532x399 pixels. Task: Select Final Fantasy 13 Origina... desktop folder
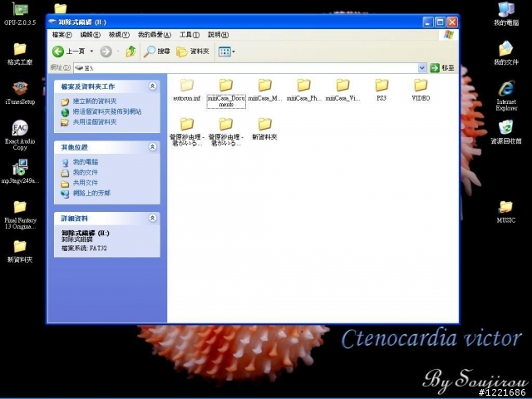click(20, 214)
